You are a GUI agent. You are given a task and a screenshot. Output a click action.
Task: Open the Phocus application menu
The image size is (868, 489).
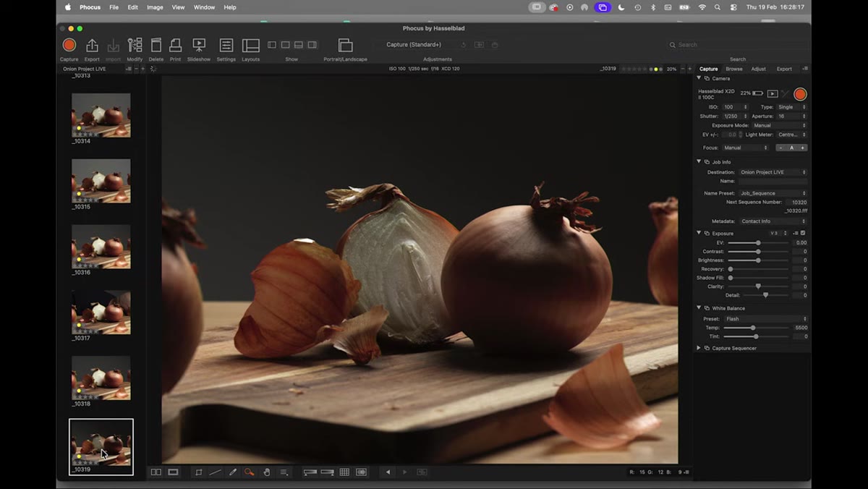coord(90,7)
